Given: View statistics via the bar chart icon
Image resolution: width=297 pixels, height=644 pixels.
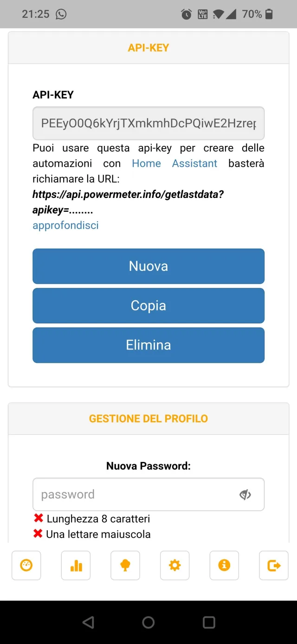Looking at the screenshot, I should tap(76, 565).
